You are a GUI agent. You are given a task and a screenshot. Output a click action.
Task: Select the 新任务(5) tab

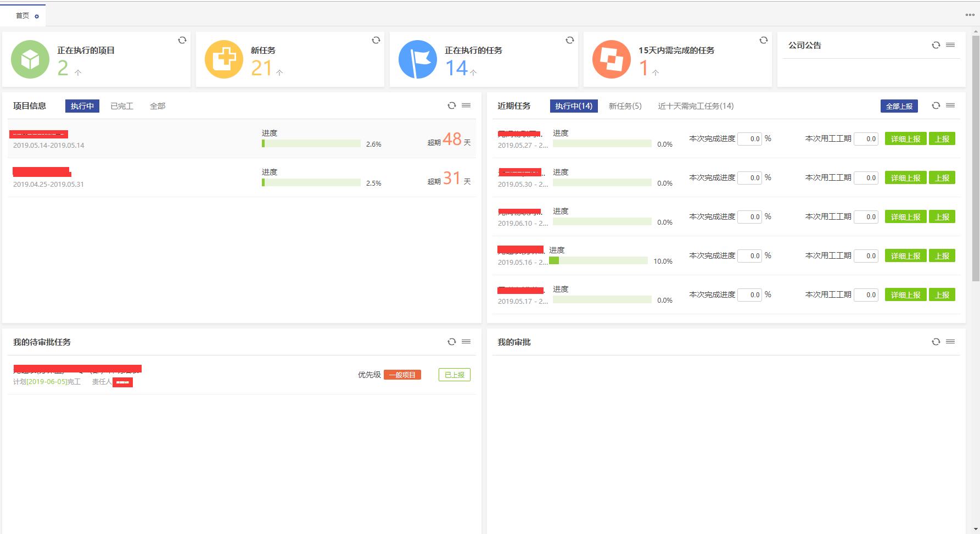[x=625, y=106]
